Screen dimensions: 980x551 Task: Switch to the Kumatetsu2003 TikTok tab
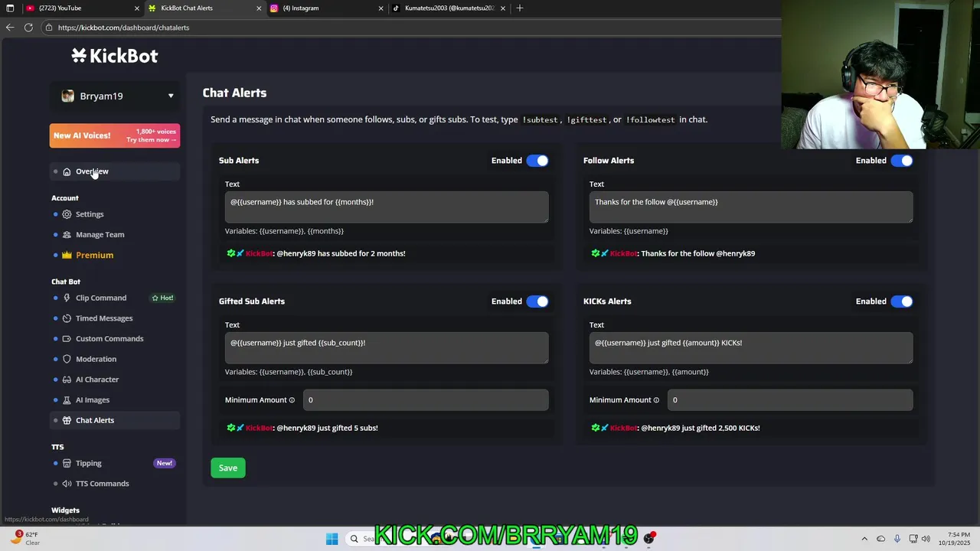pos(448,8)
